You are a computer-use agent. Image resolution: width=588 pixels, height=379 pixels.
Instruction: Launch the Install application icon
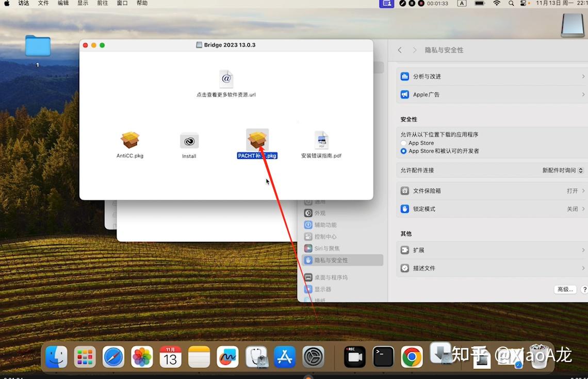189,141
